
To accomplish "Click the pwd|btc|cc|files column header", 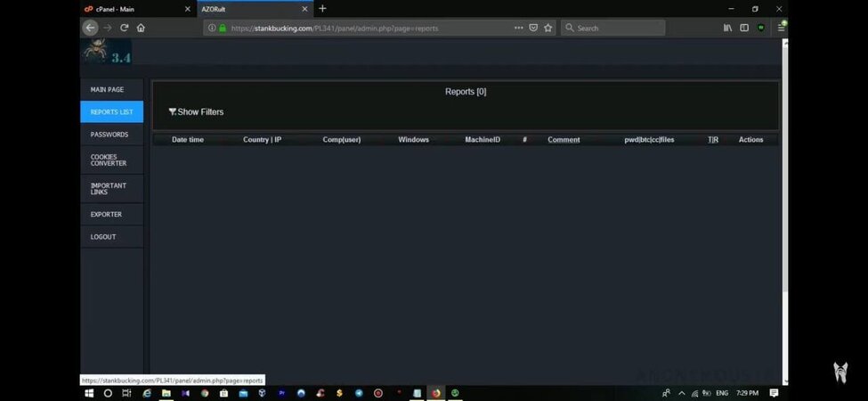I will [x=649, y=140].
